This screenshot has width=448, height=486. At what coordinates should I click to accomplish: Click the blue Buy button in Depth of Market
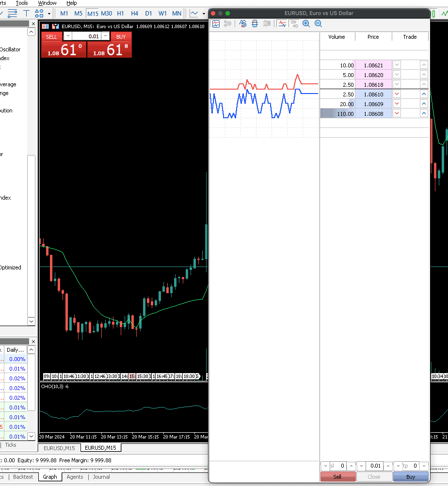point(411,477)
